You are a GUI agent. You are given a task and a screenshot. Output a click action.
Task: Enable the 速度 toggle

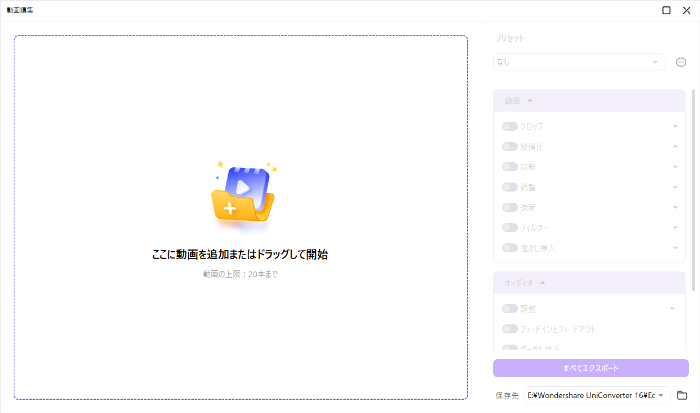coord(509,207)
